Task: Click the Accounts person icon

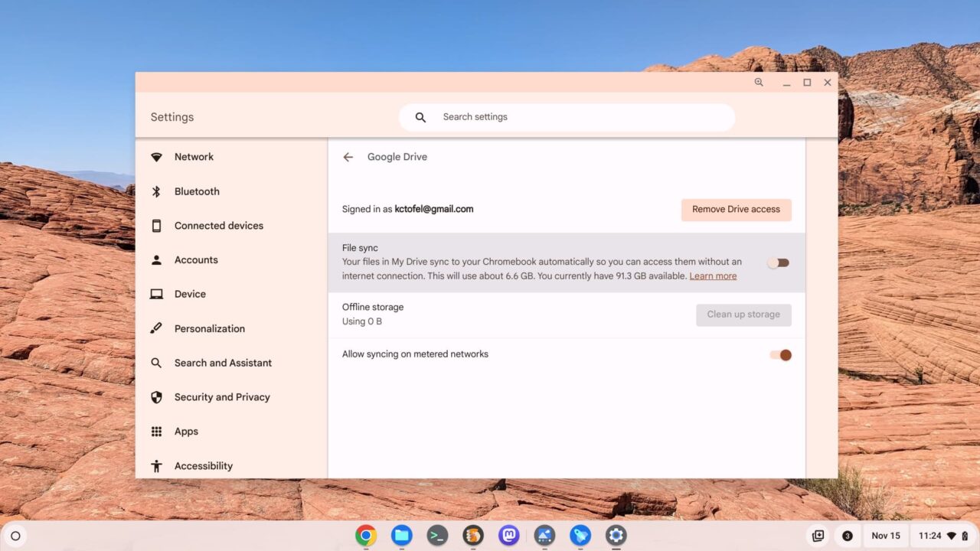Action: click(156, 260)
